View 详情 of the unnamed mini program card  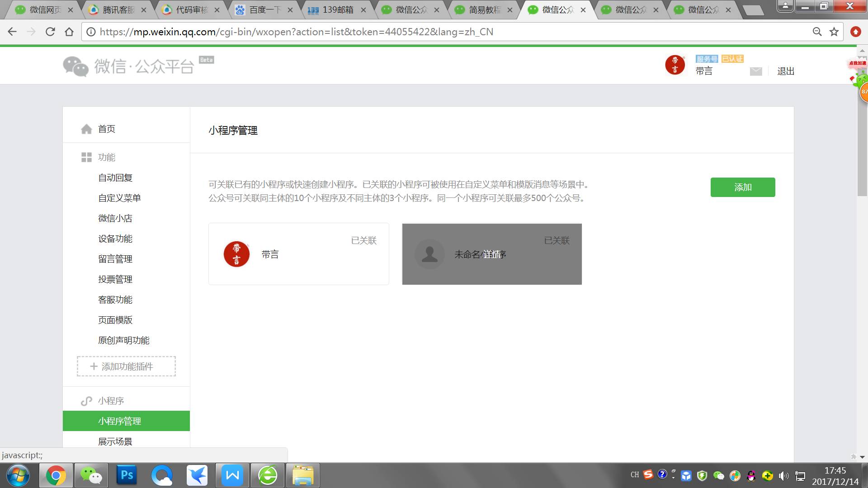coord(492,254)
